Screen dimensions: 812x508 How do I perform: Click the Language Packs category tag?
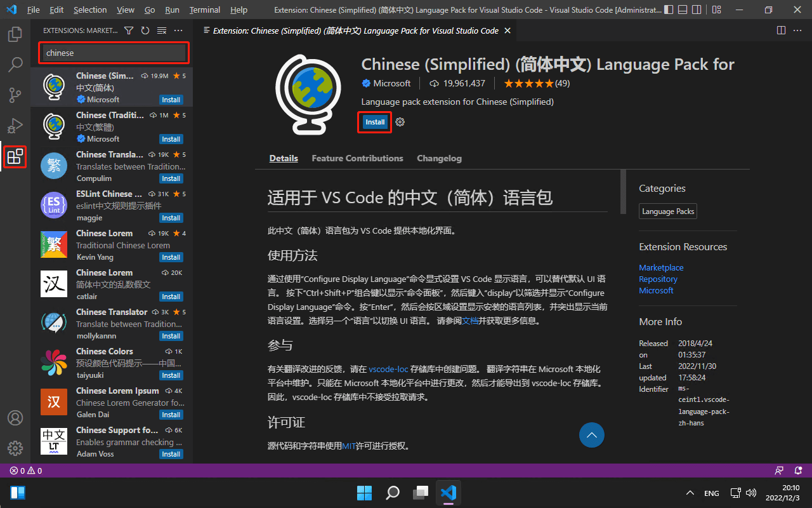pos(668,211)
